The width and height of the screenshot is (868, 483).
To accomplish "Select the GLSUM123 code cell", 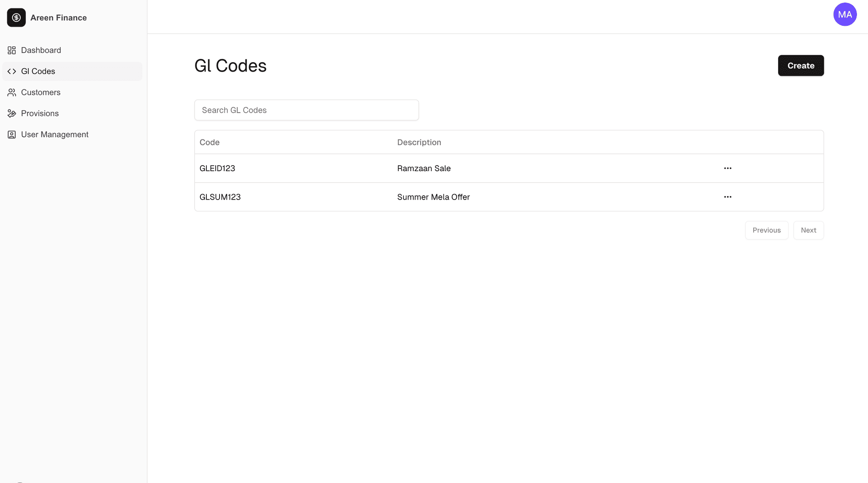I will point(220,197).
